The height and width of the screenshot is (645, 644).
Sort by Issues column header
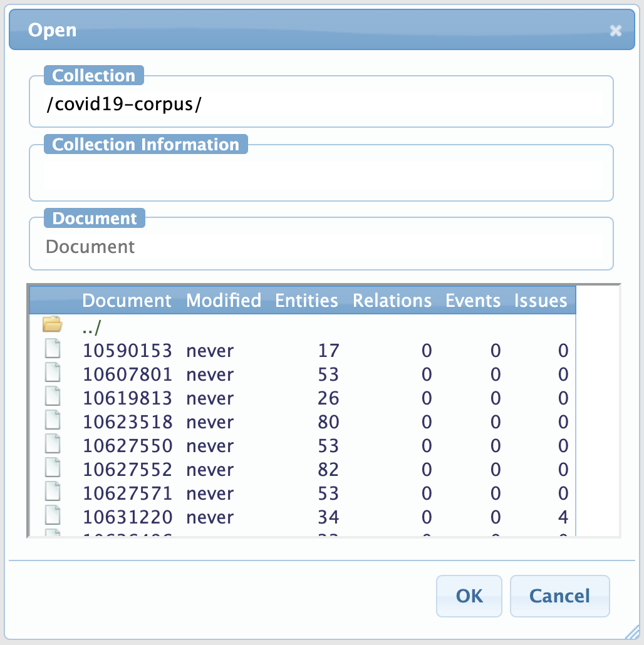[540, 301]
